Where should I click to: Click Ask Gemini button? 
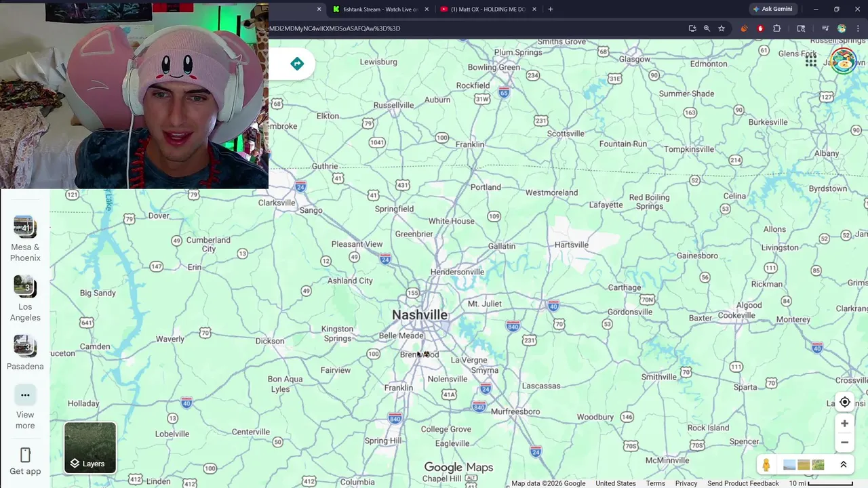tap(772, 9)
